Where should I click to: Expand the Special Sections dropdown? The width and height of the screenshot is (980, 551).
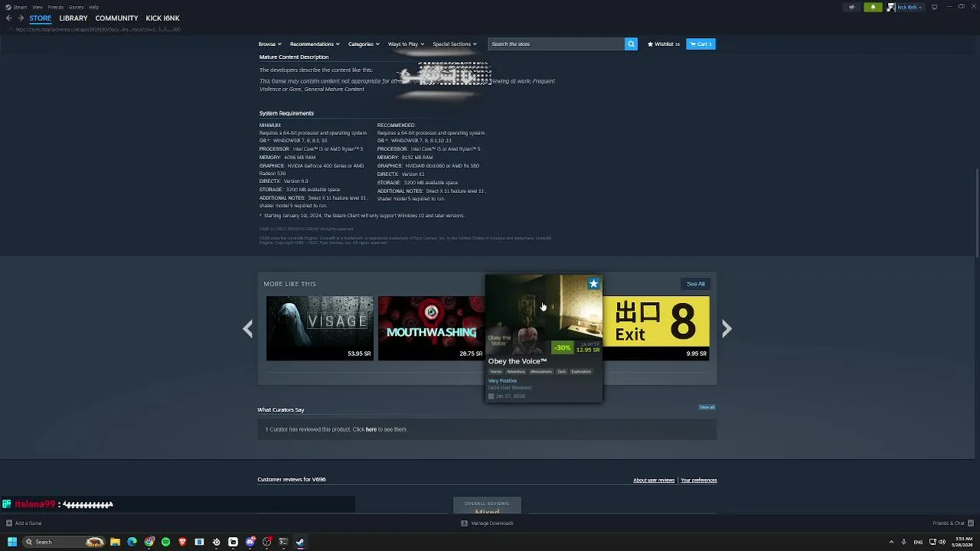(x=454, y=44)
